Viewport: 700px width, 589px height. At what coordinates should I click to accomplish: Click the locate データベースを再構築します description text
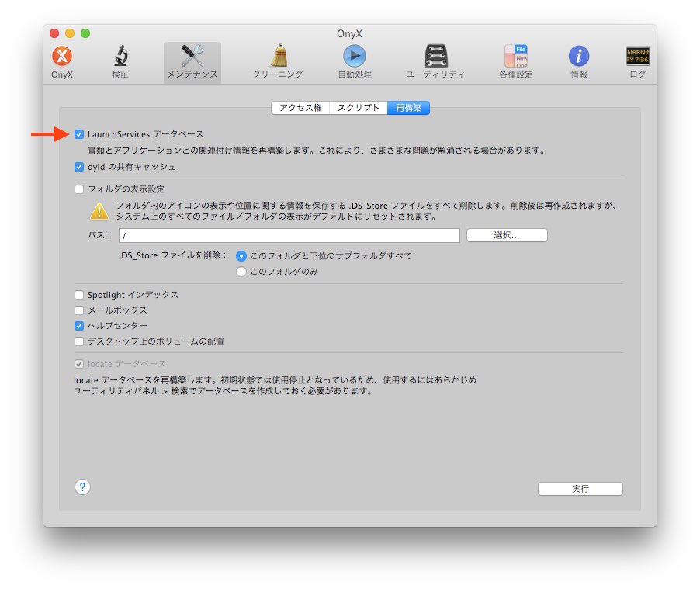(x=275, y=386)
